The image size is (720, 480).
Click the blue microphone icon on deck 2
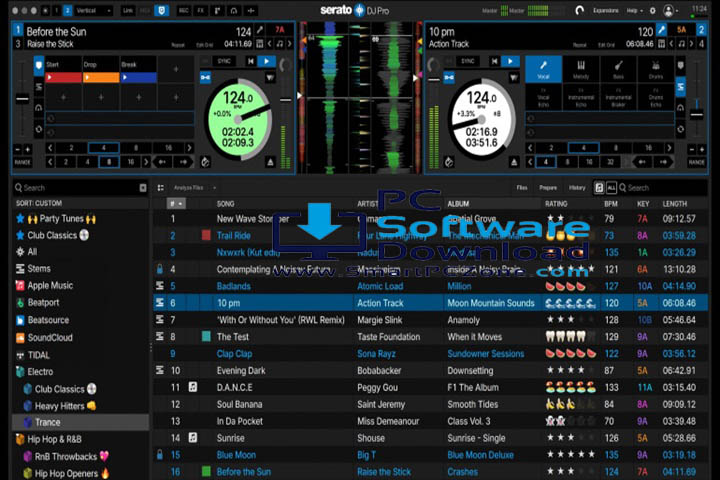[x=661, y=30]
